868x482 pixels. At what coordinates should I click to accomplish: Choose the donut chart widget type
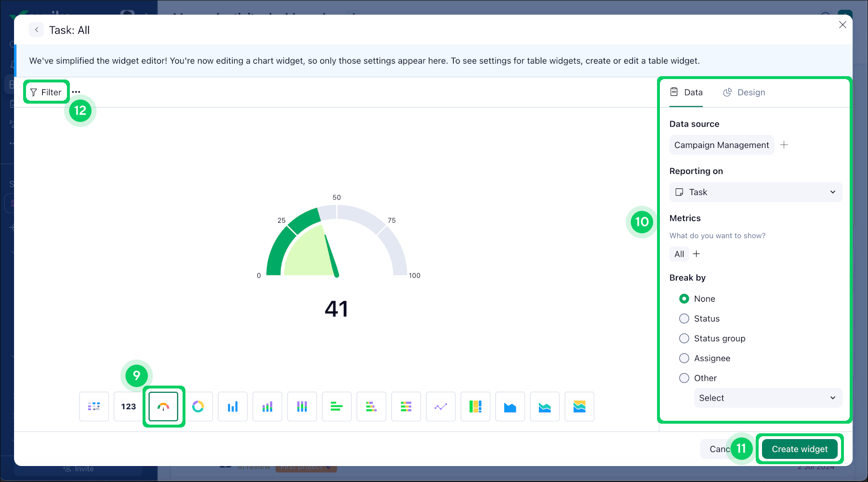click(198, 406)
